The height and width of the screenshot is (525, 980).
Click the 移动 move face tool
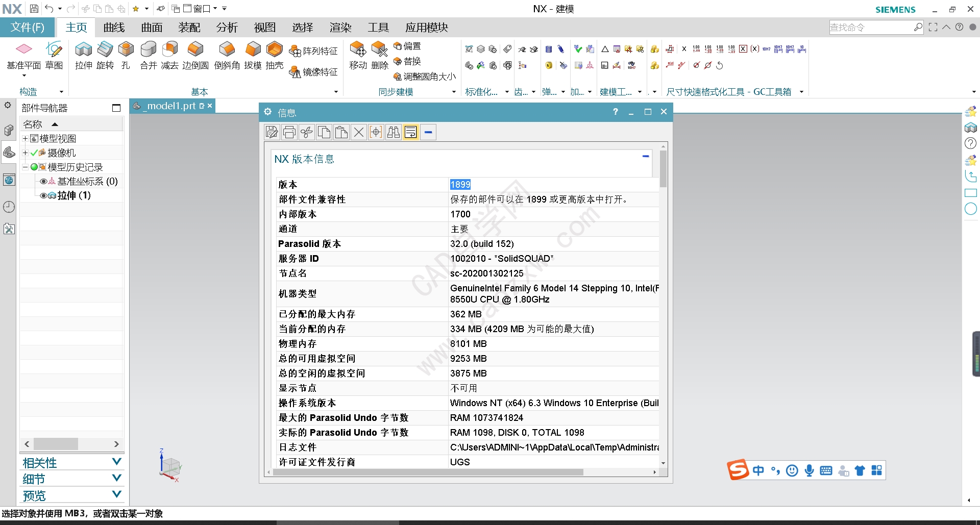[358, 55]
